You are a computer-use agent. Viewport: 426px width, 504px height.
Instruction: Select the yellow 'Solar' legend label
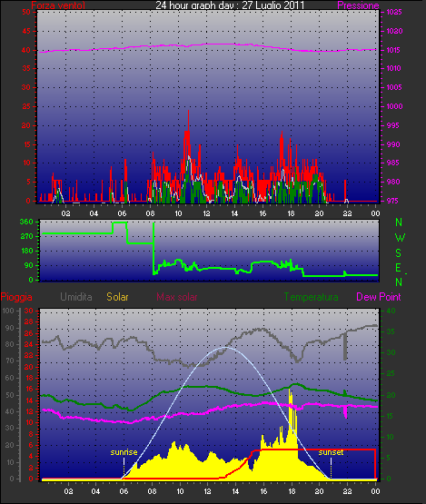[117, 297]
